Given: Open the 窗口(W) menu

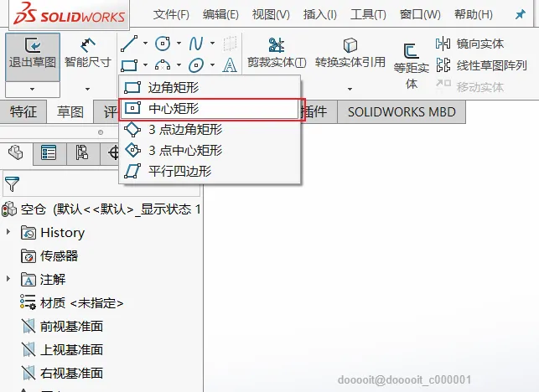Looking at the screenshot, I should (x=420, y=14).
